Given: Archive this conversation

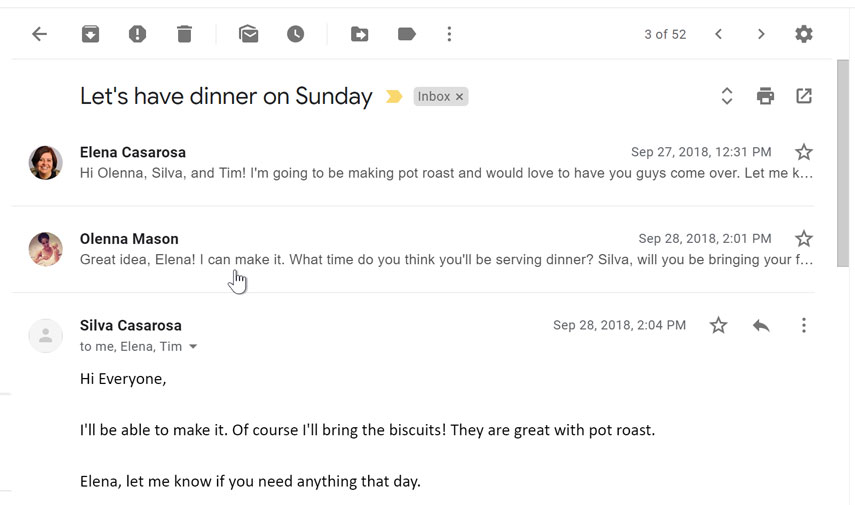Looking at the screenshot, I should 90,34.
